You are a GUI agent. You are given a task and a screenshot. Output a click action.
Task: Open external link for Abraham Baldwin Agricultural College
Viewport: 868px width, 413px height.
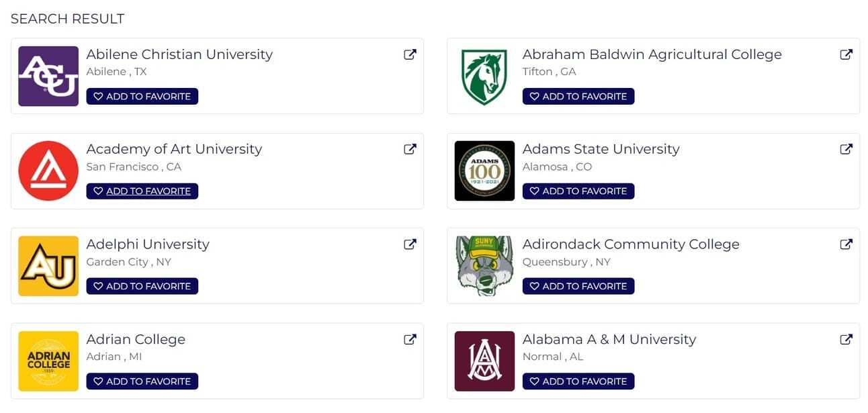[847, 54]
